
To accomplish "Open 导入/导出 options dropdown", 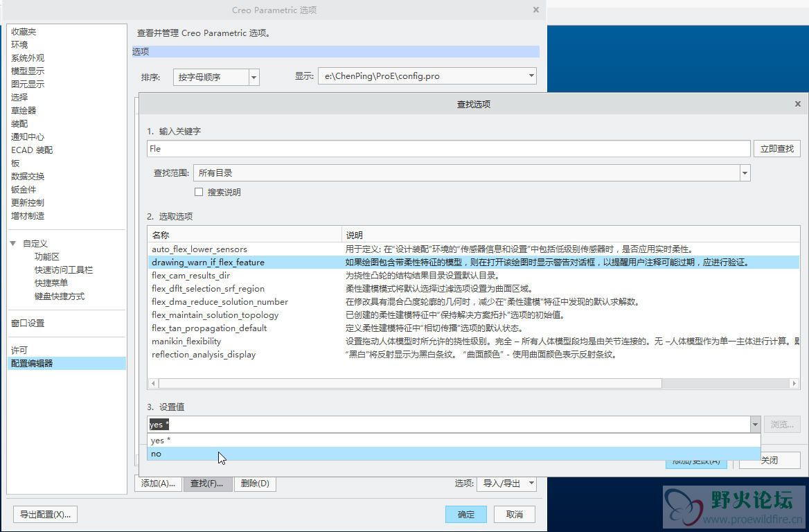I will (x=506, y=484).
